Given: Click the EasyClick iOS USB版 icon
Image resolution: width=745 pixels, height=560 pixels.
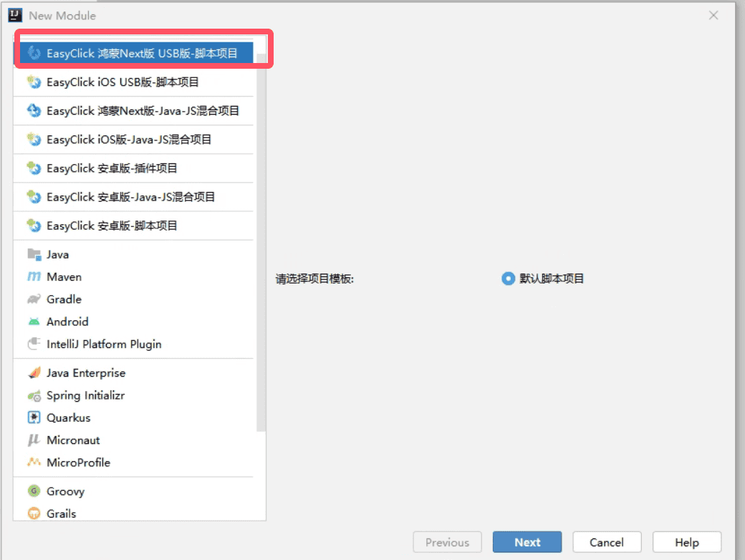Looking at the screenshot, I should pos(34,82).
